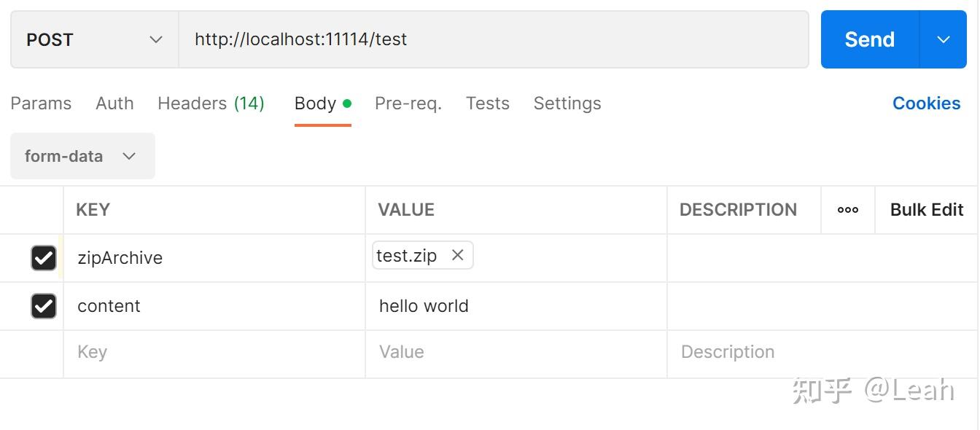Click the form-data chevron icon
The image size is (980, 430).
pyautogui.click(x=129, y=156)
